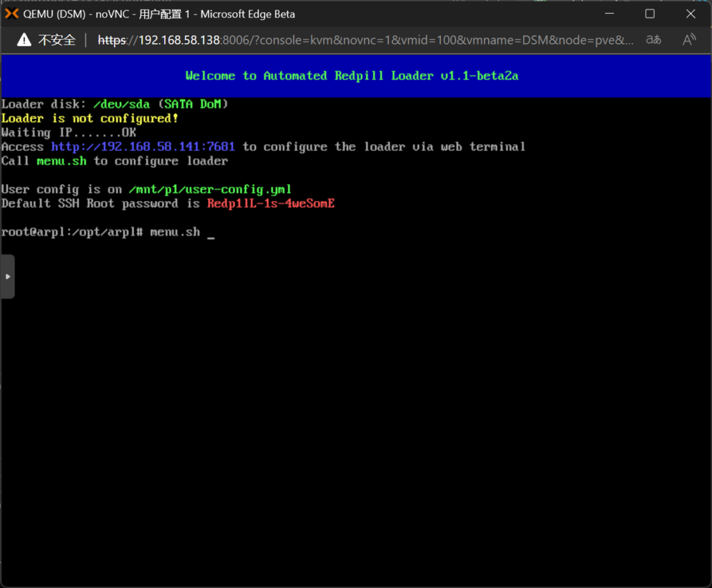
Task: Click the yellow Loader is not configured warning
Action: (90, 118)
